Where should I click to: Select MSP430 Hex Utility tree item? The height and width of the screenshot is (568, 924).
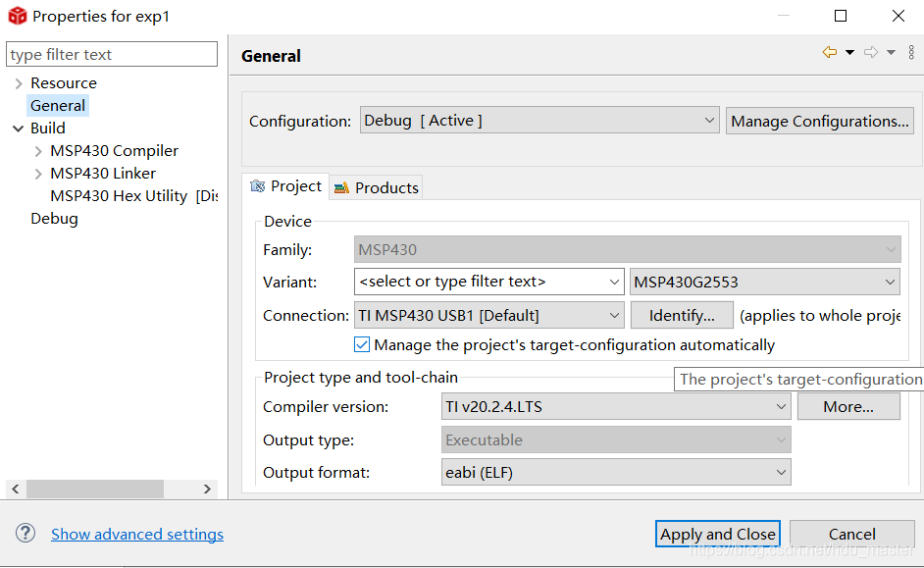[133, 196]
